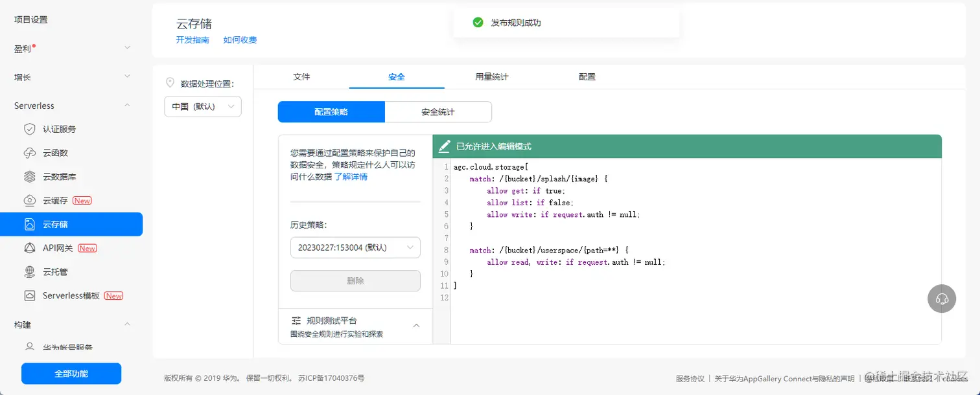The height and width of the screenshot is (395, 980).
Task: Collapse the 构建 section chevron
Action: tap(128, 324)
